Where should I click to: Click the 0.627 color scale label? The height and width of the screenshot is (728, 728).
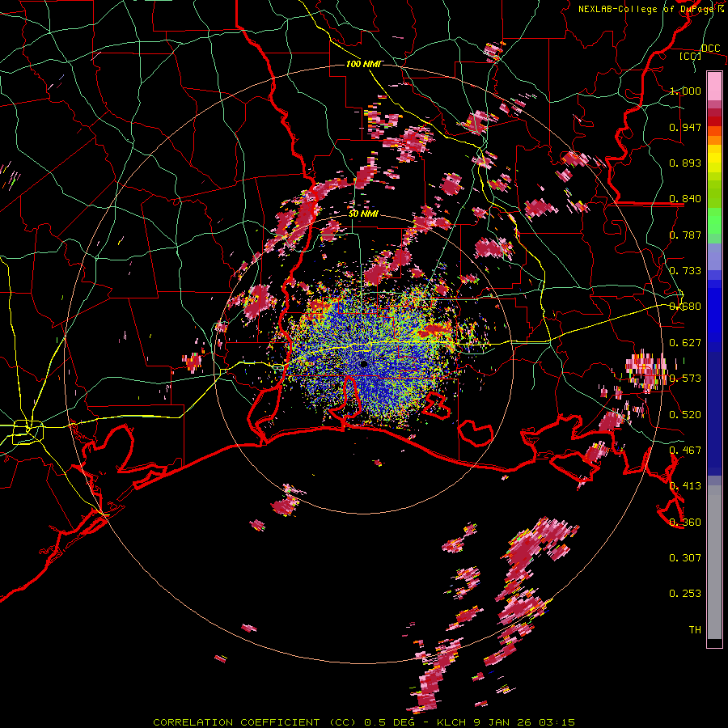685,343
